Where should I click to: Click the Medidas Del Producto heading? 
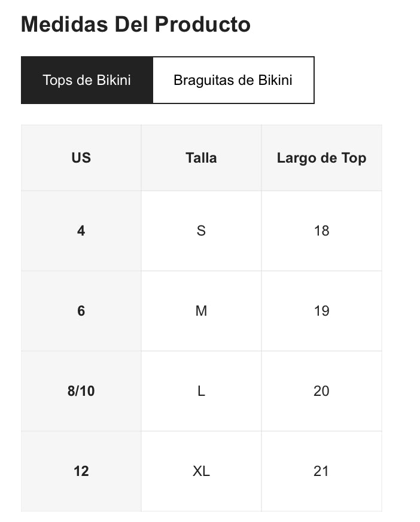(135, 25)
